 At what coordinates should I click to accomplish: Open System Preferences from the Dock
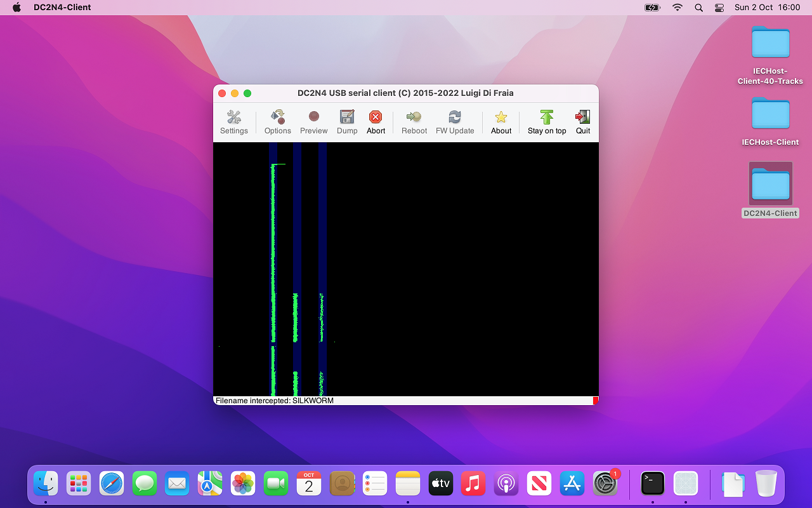[605, 484]
